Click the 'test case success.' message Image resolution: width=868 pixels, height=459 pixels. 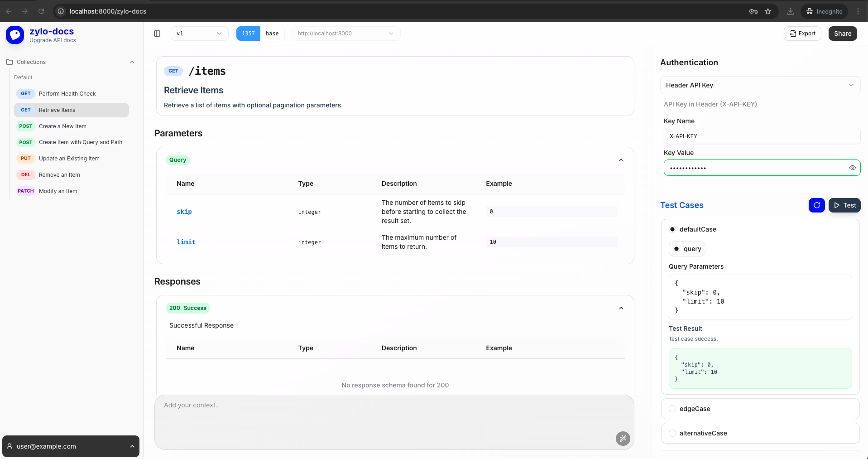point(694,339)
